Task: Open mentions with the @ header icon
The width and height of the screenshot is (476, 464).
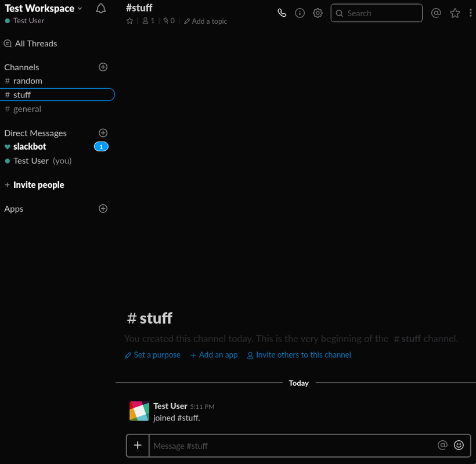Action: pyautogui.click(x=436, y=13)
